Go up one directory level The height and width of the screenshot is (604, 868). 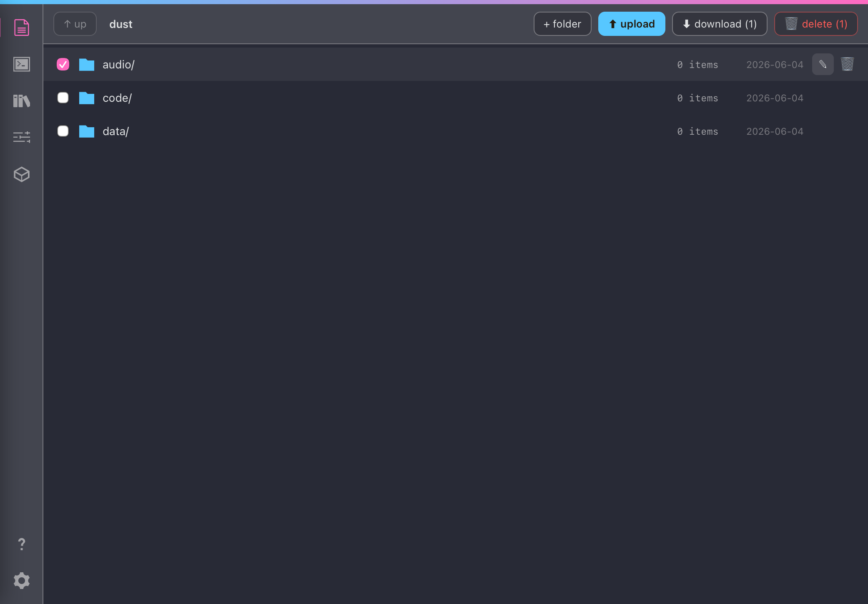click(75, 24)
